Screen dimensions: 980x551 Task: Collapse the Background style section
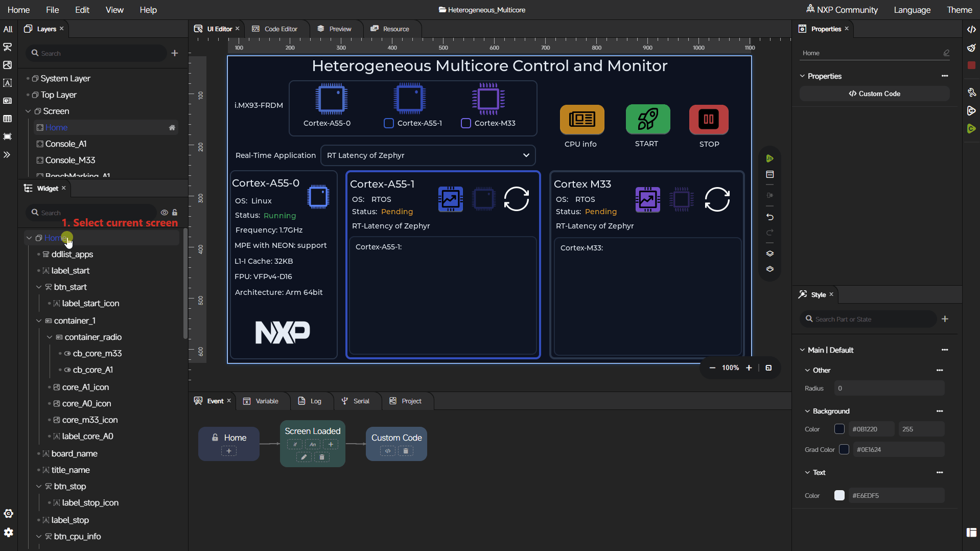(807, 411)
